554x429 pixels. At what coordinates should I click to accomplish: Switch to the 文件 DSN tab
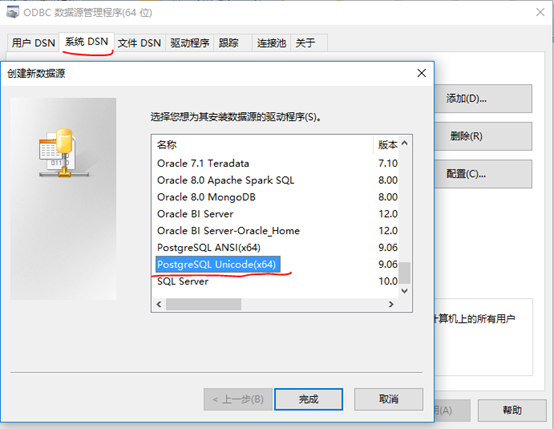point(139,43)
